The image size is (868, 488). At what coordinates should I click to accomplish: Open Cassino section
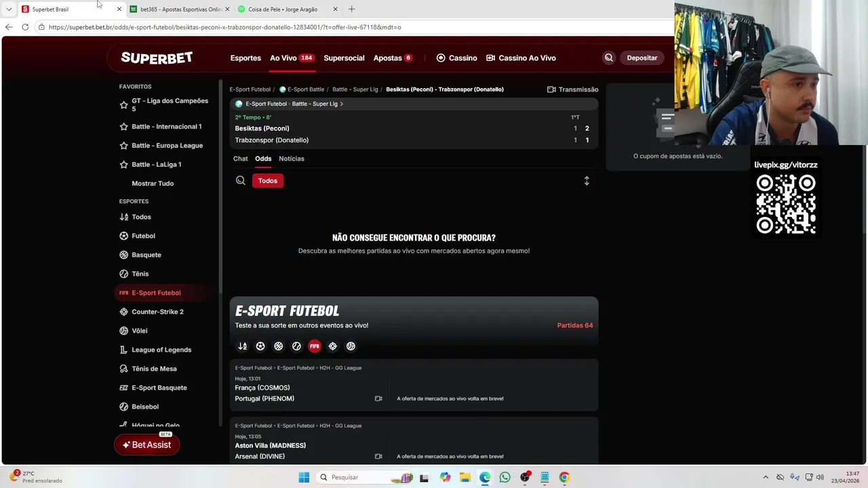tap(456, 58)
